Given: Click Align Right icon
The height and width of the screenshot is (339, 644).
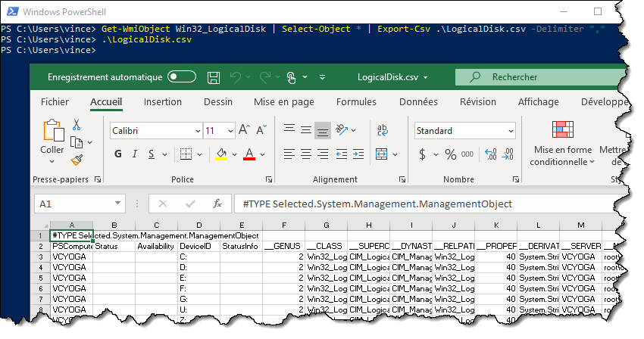Looking at the screenshot, I should [323, 154].
